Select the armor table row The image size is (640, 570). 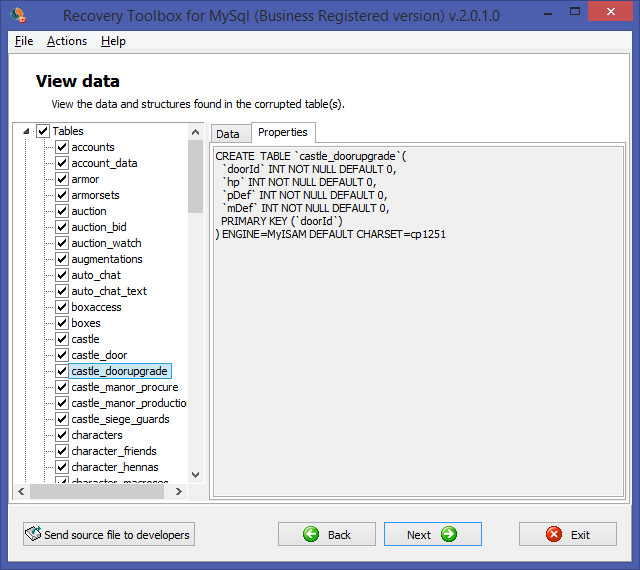(85, 179)
